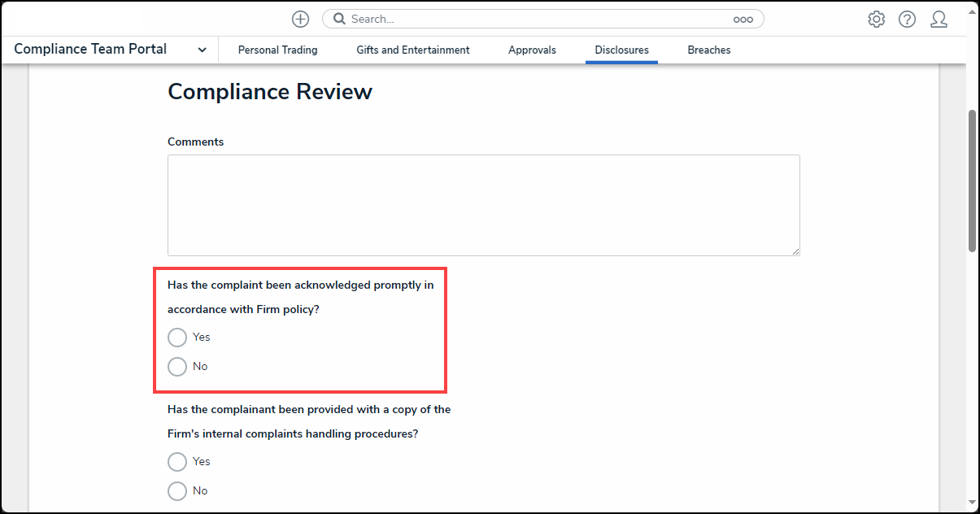
Task: Open the settings gear icon
Action: (x=876, y=20)
